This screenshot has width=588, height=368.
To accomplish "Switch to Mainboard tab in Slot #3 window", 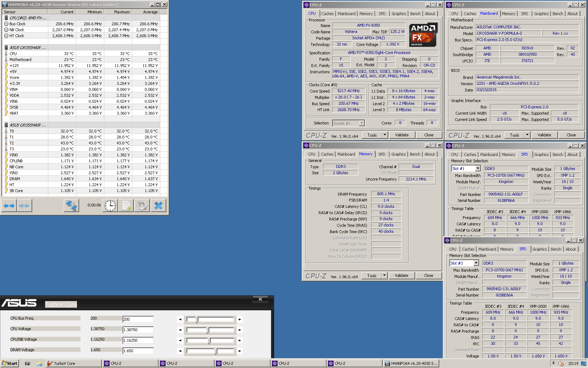I will tap(487, 249).
